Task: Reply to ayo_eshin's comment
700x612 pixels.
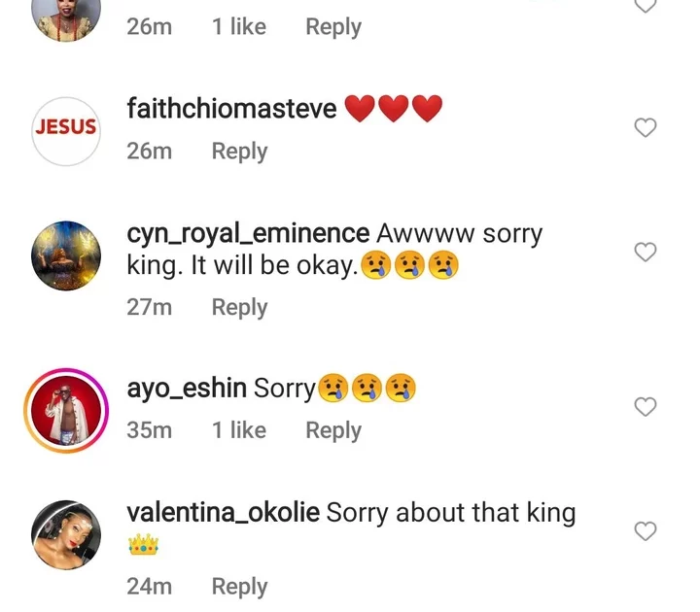Action: pyautogui.click(x=332, y=430)
